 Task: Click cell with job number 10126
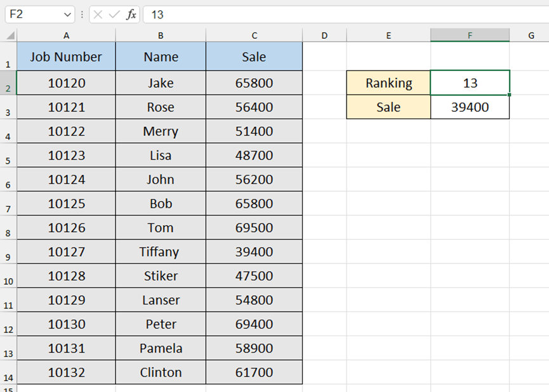(x=66, y=228)
